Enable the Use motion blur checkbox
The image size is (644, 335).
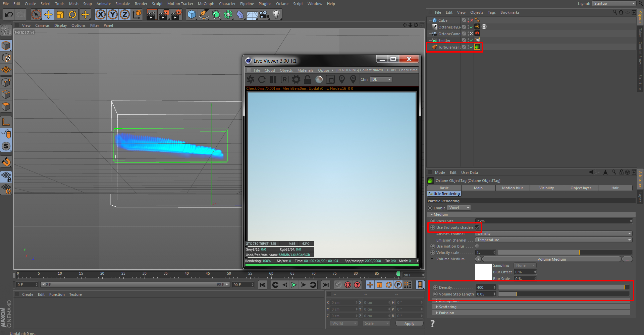tap(477, 246)
